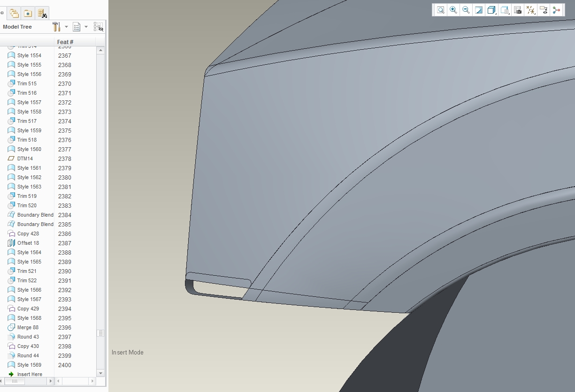Select Style 1560 in the tree

click(29, 149)
